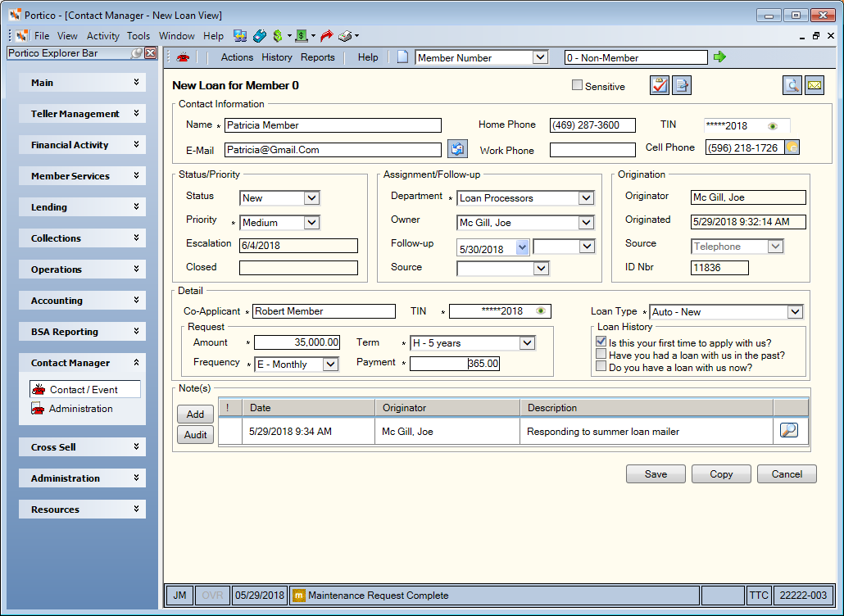This screenshot has height=616, width=844.
Task: Reveal the contact TIN with eye icon
Action: coord(773,126)
